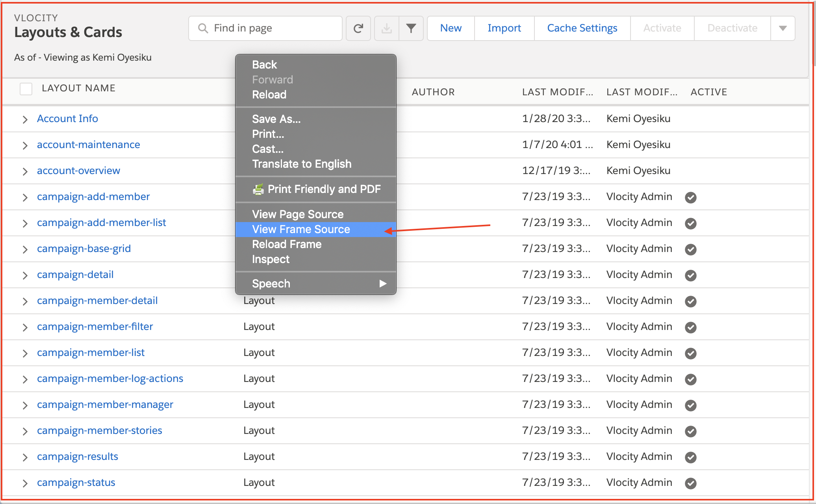Viewport: 816px width, 504px height.
Task: Click active checkmark for campaign-member-log-actions
Action: (691, 379)
